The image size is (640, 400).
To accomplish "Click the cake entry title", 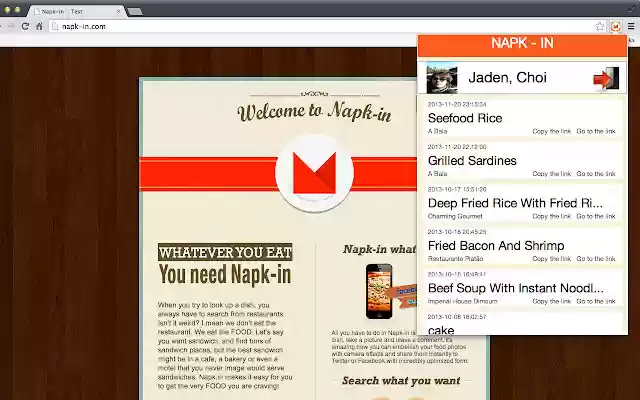I will pyautogui.click(x=441, y=330).
